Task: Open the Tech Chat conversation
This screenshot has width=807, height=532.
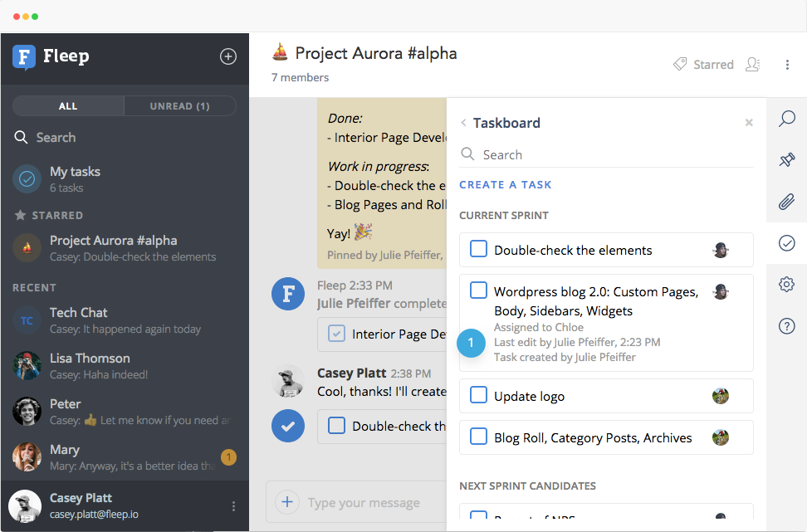Action: pyautogui.click(x=125, y=320)
